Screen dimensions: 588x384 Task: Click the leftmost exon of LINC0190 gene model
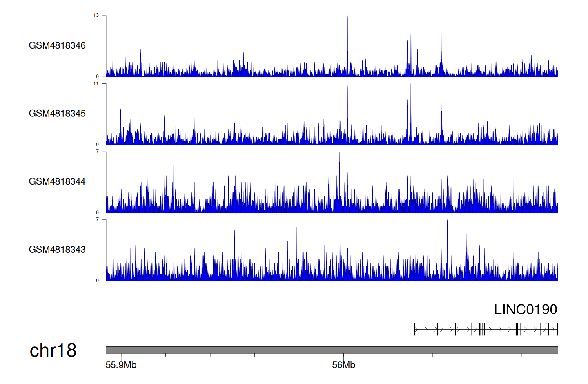415,330
